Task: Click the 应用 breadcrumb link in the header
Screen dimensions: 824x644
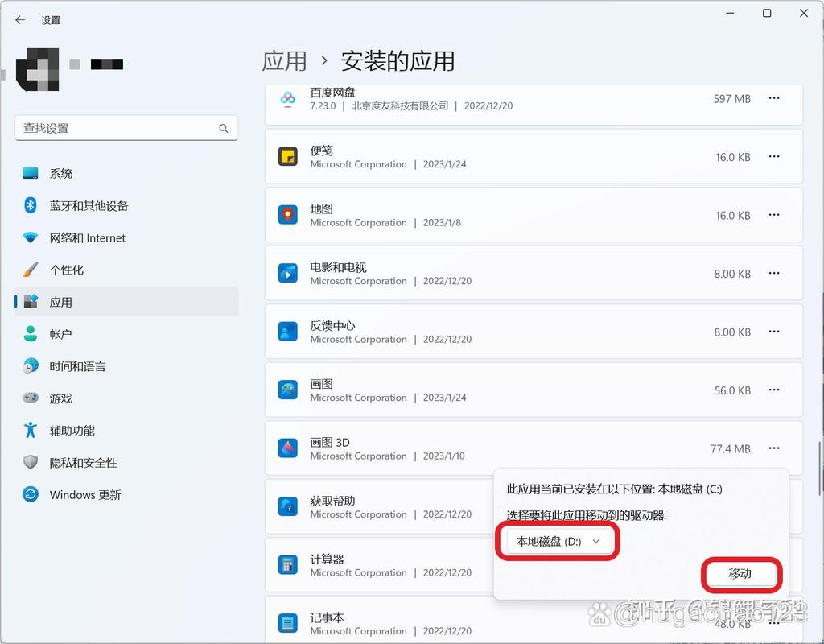Action: click(284, 61)
